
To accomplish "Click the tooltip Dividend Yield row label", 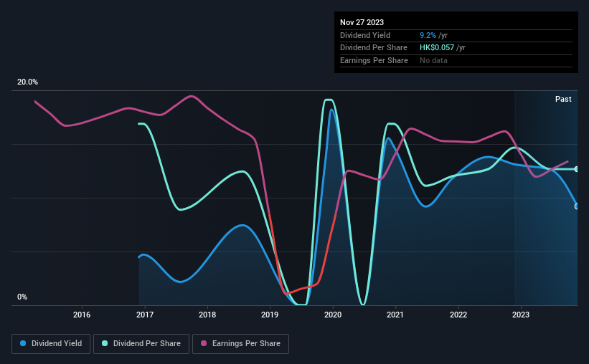I will pos(365,35).
